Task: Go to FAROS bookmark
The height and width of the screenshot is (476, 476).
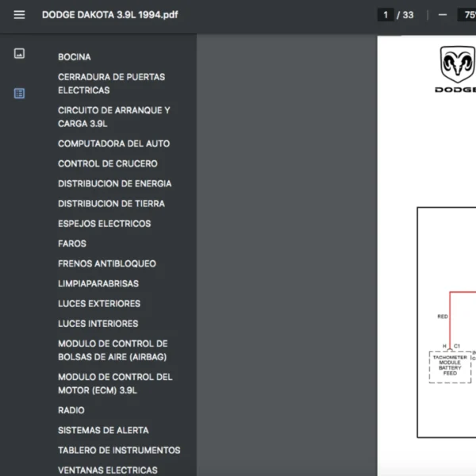Action: 72,244
